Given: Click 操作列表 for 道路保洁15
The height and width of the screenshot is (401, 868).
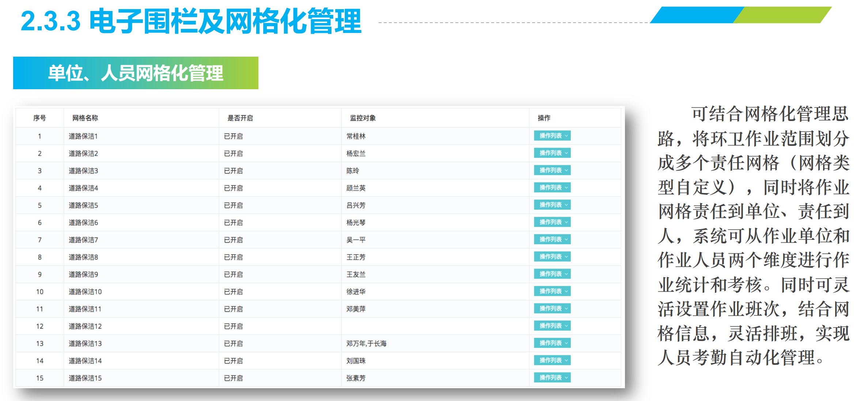Looking at the screenshot, I should click(552, 378).
